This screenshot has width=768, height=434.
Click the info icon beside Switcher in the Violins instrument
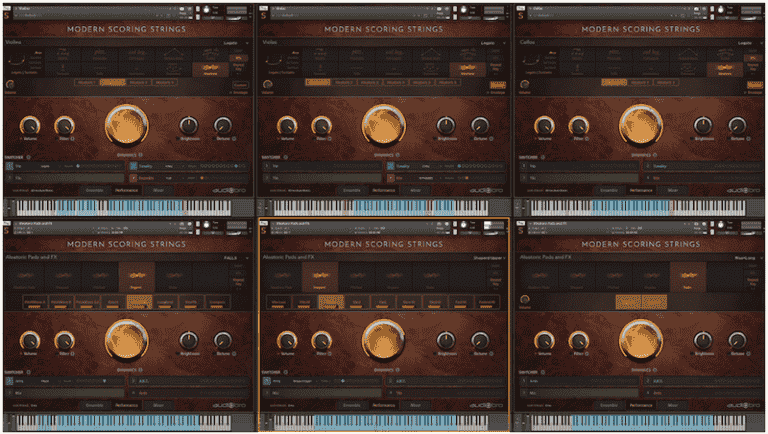tap(28, 157)
